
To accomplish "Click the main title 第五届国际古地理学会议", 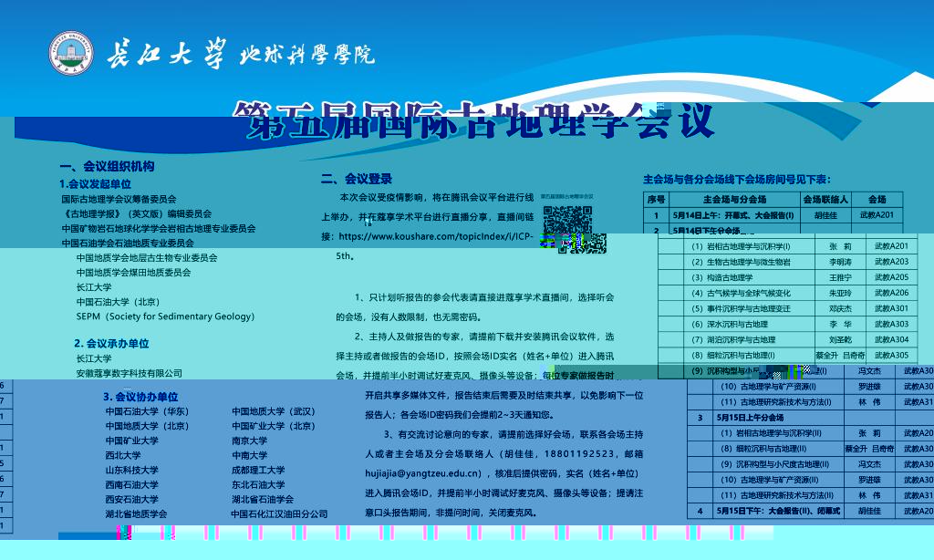I will tap(471, 121).
